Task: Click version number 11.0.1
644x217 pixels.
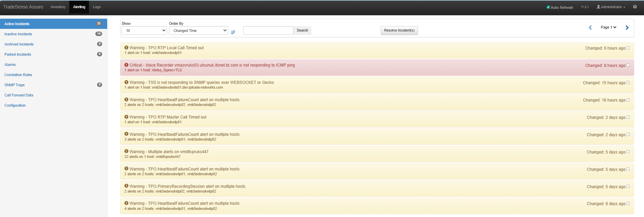Action: pyautogui.click(x=585, y=7)
